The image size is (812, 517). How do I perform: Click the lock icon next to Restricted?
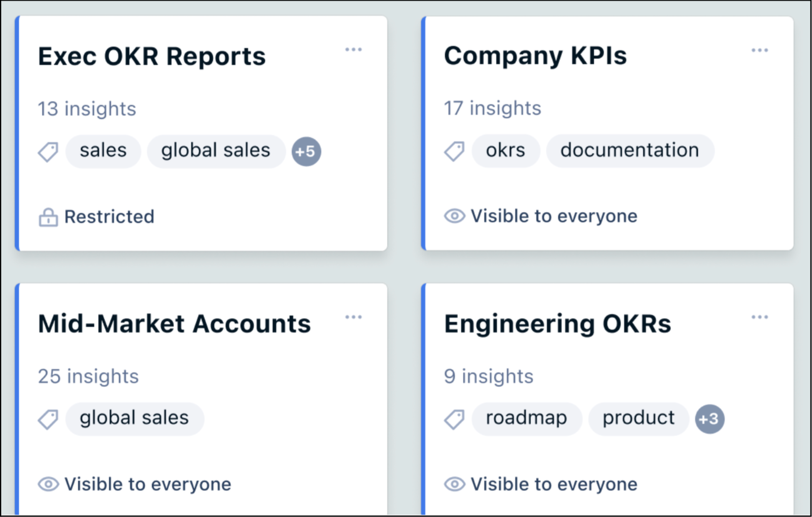[x=48, y=217]
